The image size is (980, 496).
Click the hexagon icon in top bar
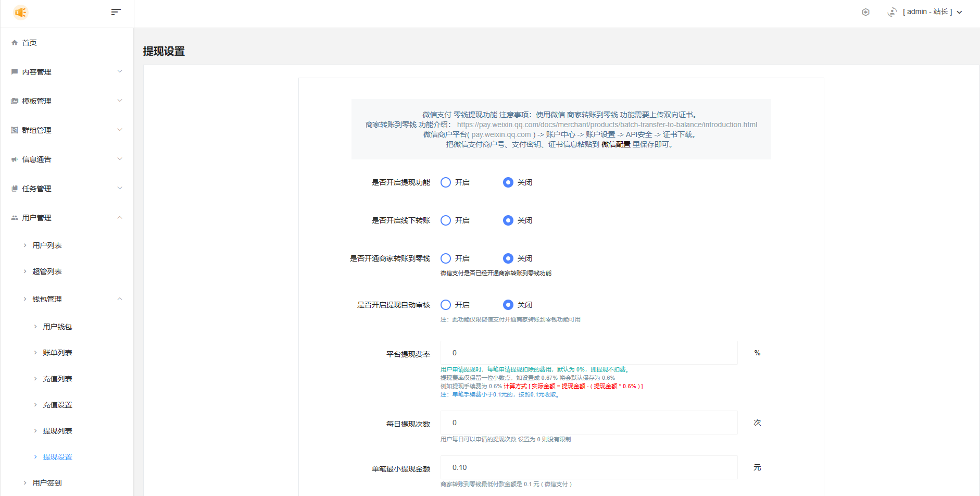click(865, 12)
